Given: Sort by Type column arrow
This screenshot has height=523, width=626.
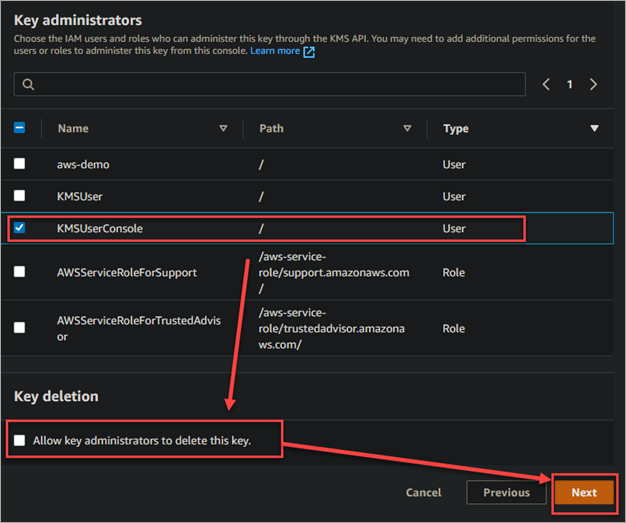Looking at the screenshot, I should click(x=594, y=128).
